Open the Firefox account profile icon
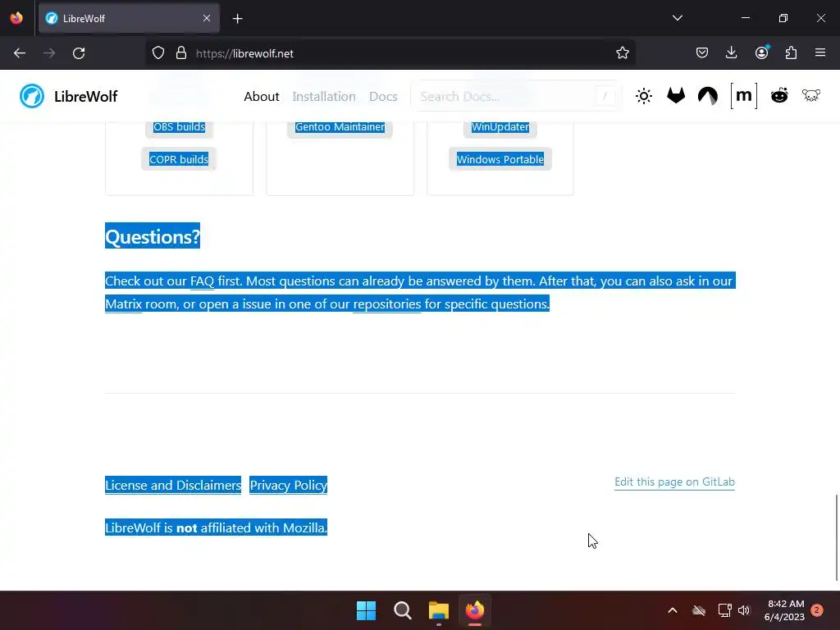The width and height of the screenshot is (840, 630). 761,52
